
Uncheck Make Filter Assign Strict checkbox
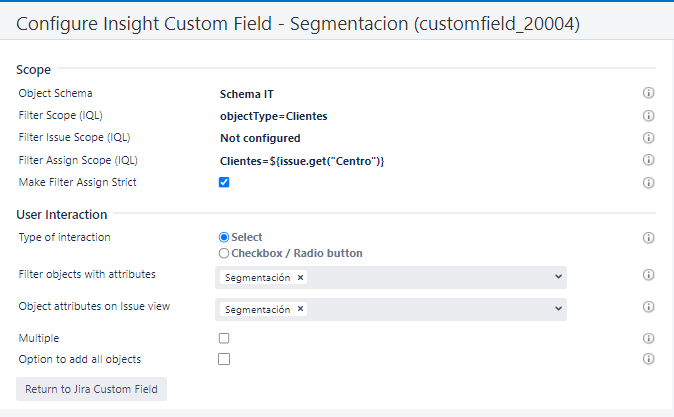click(224, 182)
